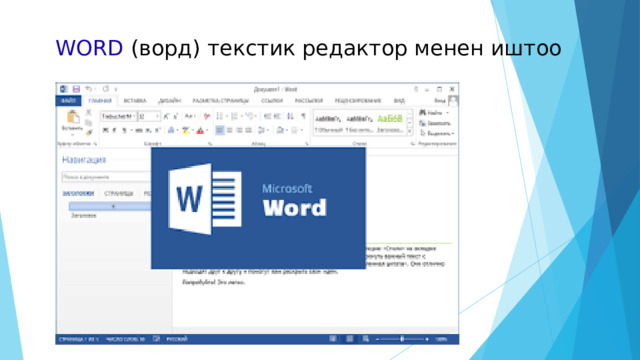Click the Заменить replace button
This screenshot has width=640, height=360.
(435, 123)
